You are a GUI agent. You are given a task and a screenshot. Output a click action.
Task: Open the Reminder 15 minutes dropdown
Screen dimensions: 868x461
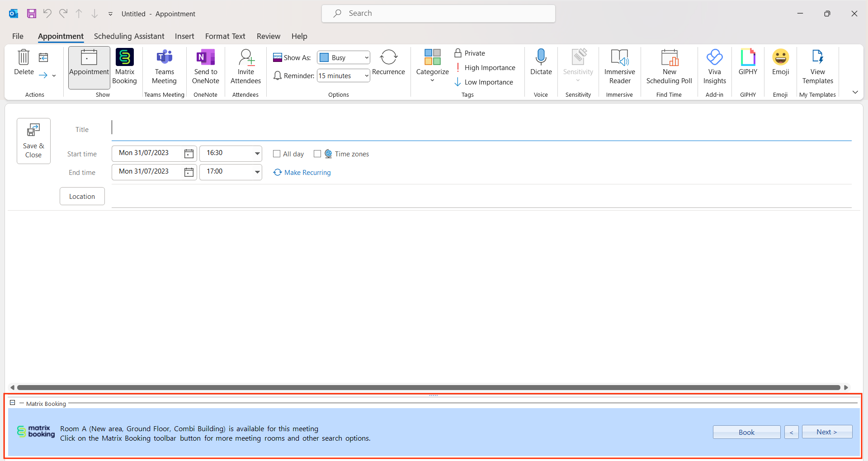(366, 76)
